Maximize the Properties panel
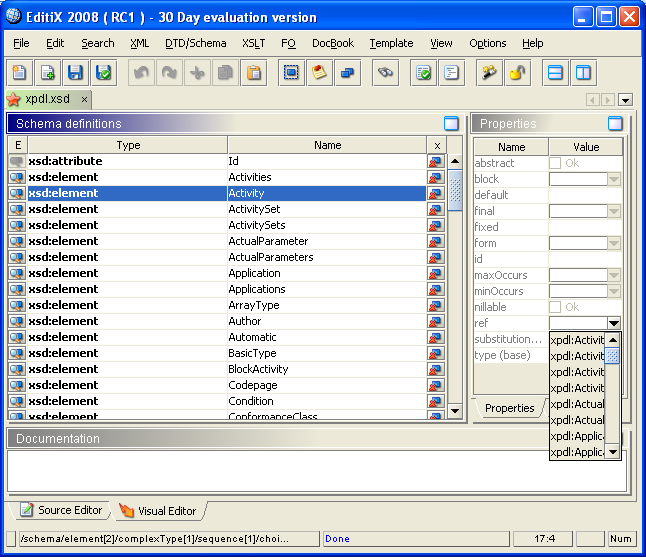This screenshot has width=646, height=557. (615, 123)
